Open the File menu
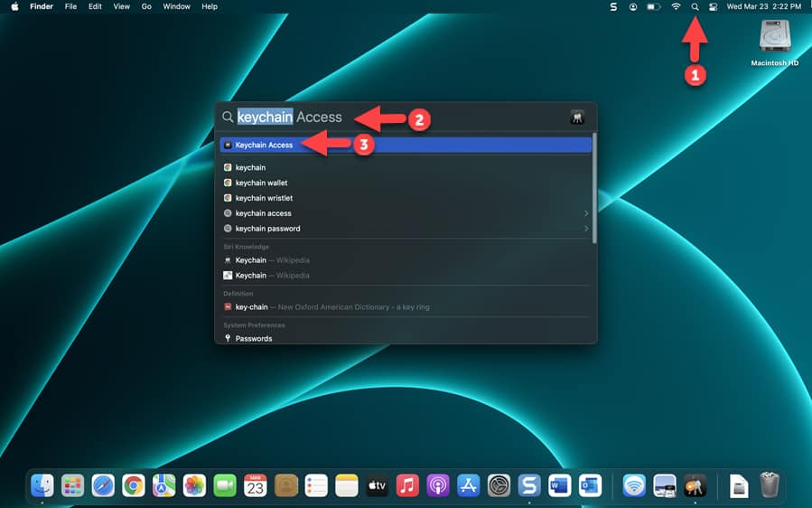The width and height of the screenshot is (812, 508). (70, 6)
